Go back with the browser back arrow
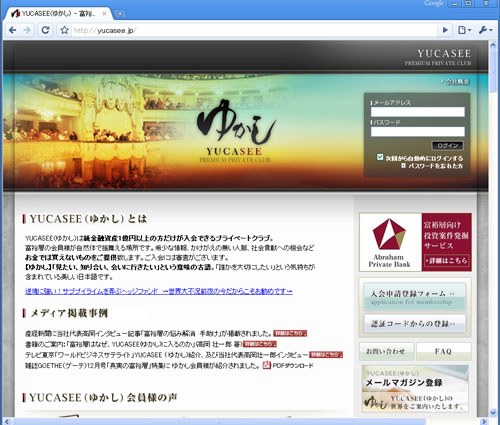Screen dimensions: 500x425 coord(12,30)
